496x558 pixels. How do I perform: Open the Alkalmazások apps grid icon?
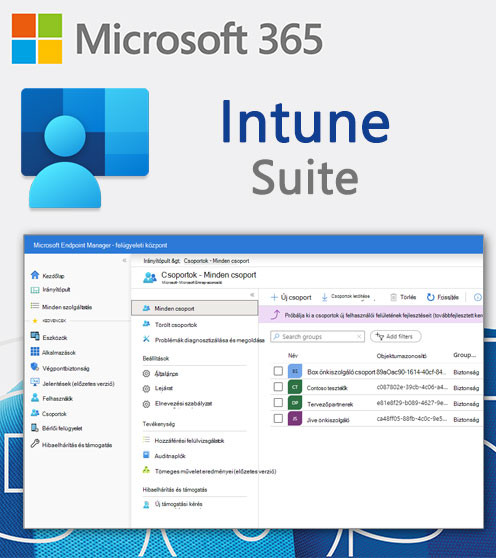tap(35, 352)
